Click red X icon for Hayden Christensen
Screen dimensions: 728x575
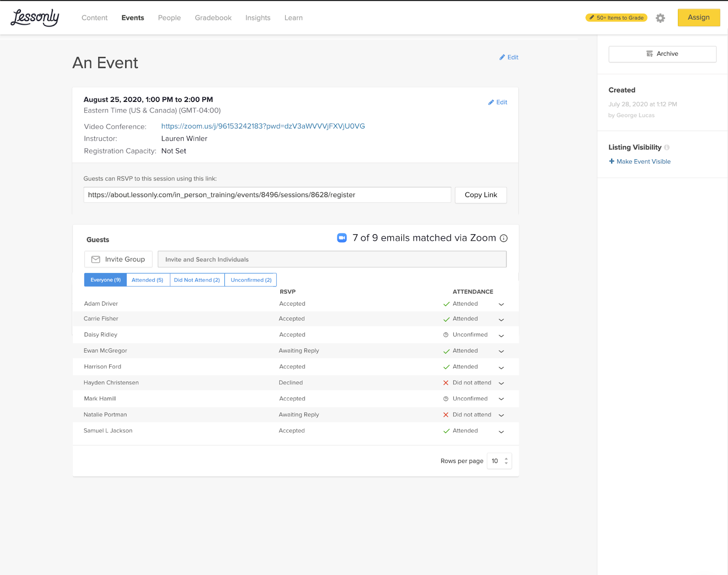click(x=446, y=383)
